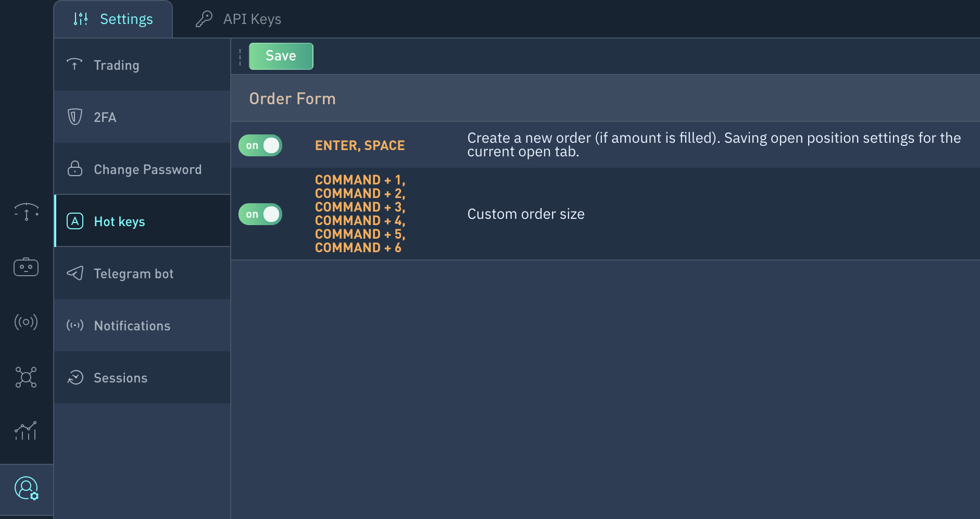The image size is (980, 519).
Task: Click the shield icon next to 2FA
Action: (x=75, y=117)
